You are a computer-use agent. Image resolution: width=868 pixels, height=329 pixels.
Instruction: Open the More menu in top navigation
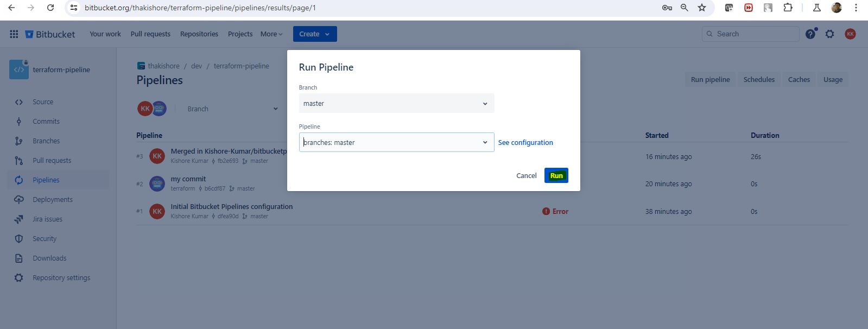point(271,34)
